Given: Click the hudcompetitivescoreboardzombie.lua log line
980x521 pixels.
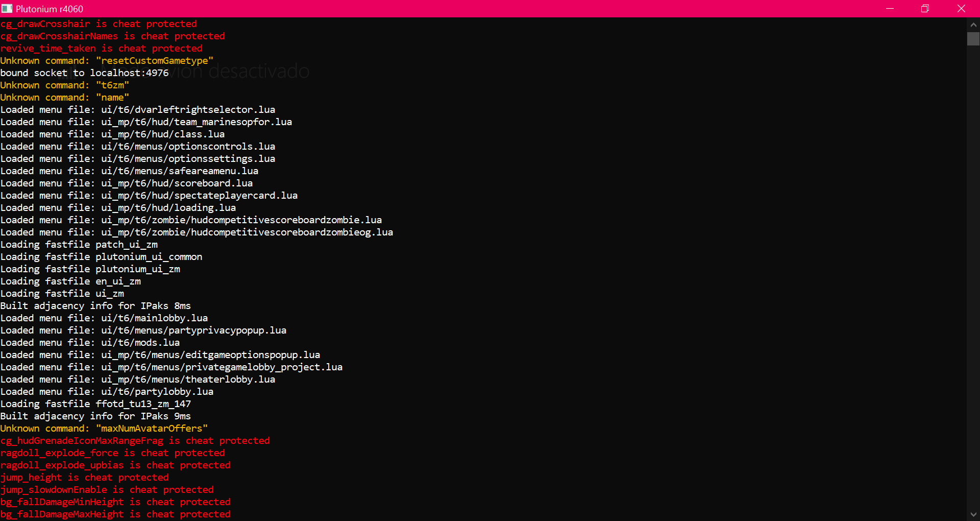Looking at the screenshot, I should point(191,220).
